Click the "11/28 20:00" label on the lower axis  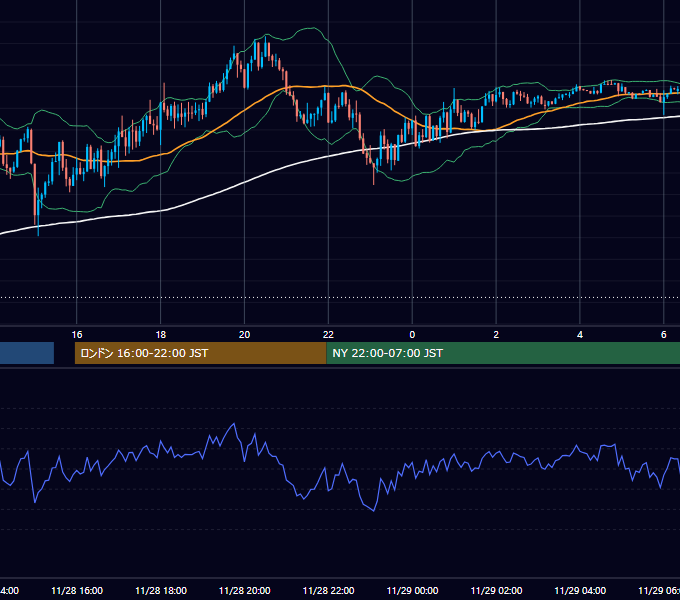coord(245,590)
